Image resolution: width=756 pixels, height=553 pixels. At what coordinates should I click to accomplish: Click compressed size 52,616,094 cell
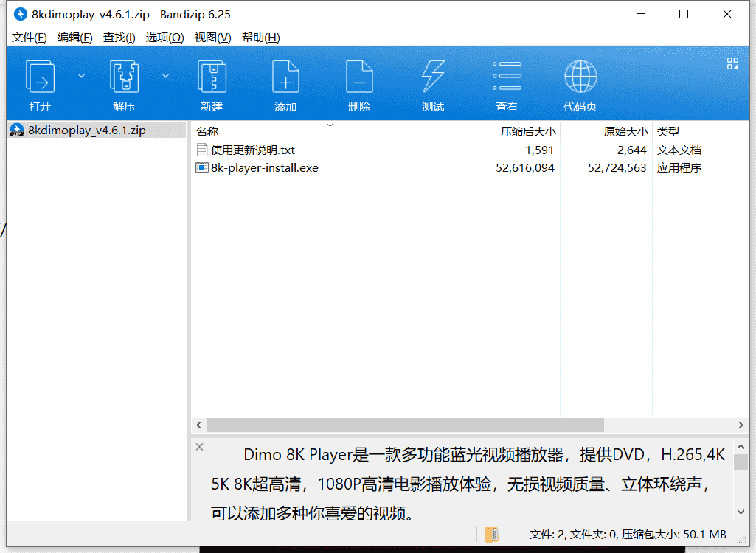[525, 168]
